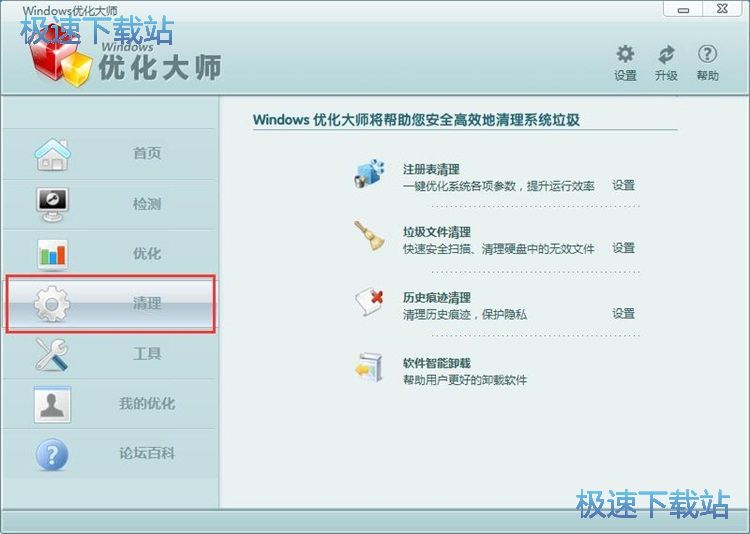The height and width of the screenshot is (534, 750).
Task: Click the 检测 monitor icon in sidebar
Action: (52, 204)
